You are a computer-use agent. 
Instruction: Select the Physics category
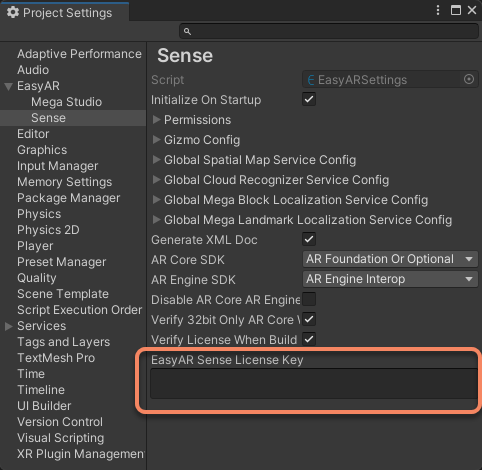39,214
